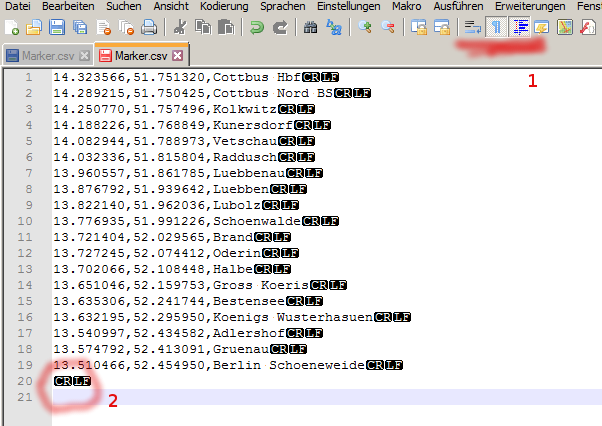Click the 'Vetschau' line
This screenshot has height=426, width=602.
pyautogui.click(x=184, y=141)
